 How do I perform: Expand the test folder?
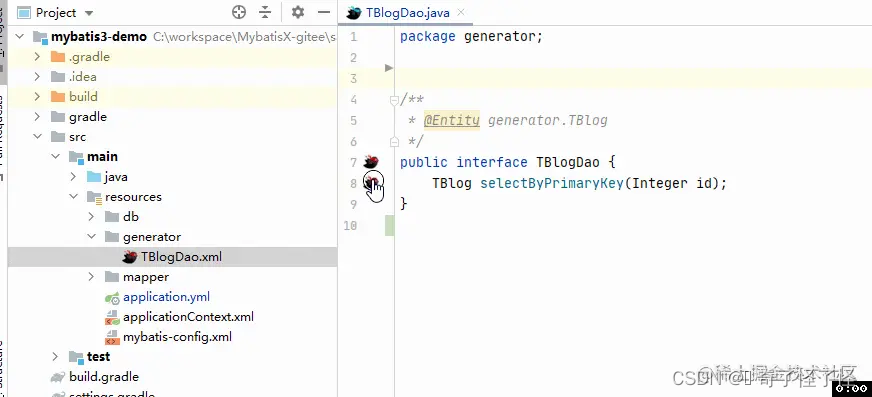pos(55,356)
